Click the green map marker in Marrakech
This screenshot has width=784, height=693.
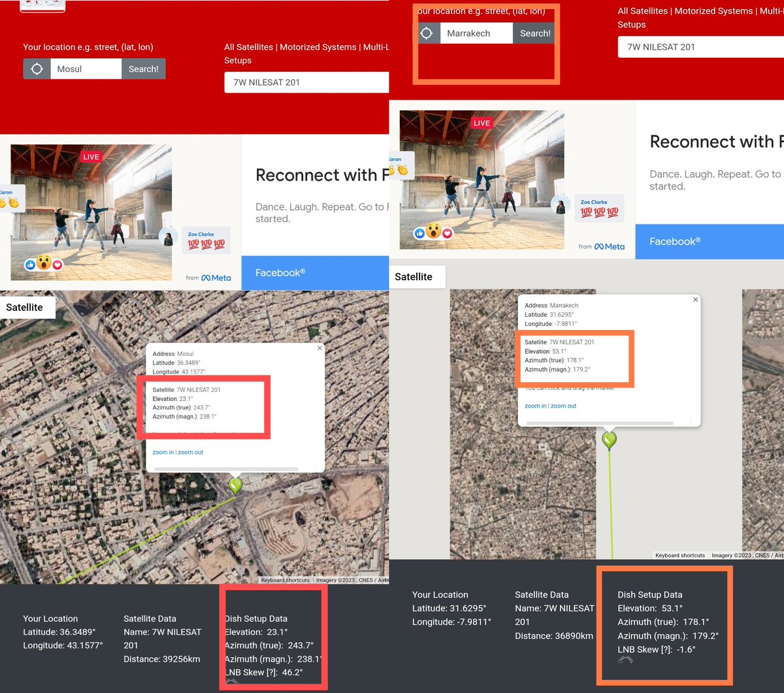point(609,440)
